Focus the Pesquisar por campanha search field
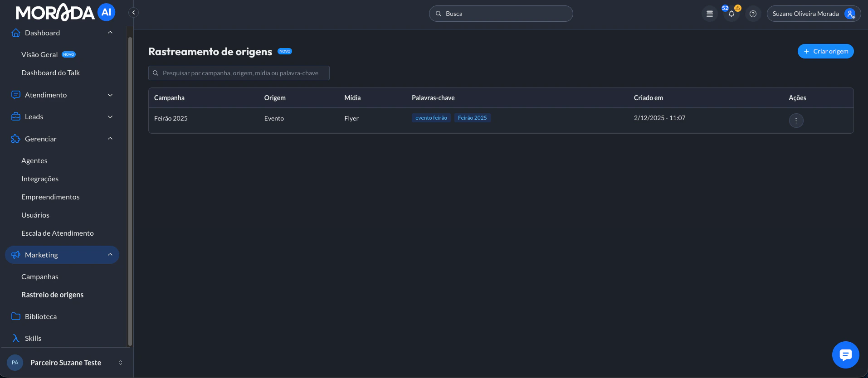Screen dimensions: 868x378 [x=239, y=73]
